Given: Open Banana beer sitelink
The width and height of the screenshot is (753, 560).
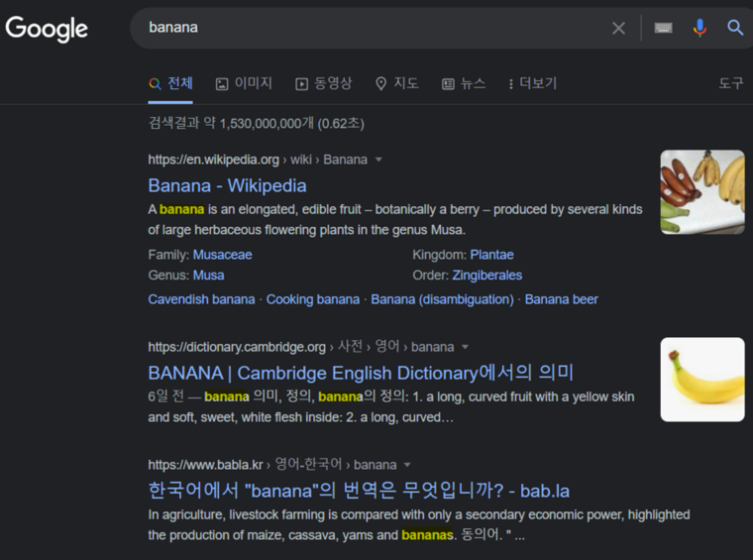Looking at the screenshot, I should [x=562, y=299].
